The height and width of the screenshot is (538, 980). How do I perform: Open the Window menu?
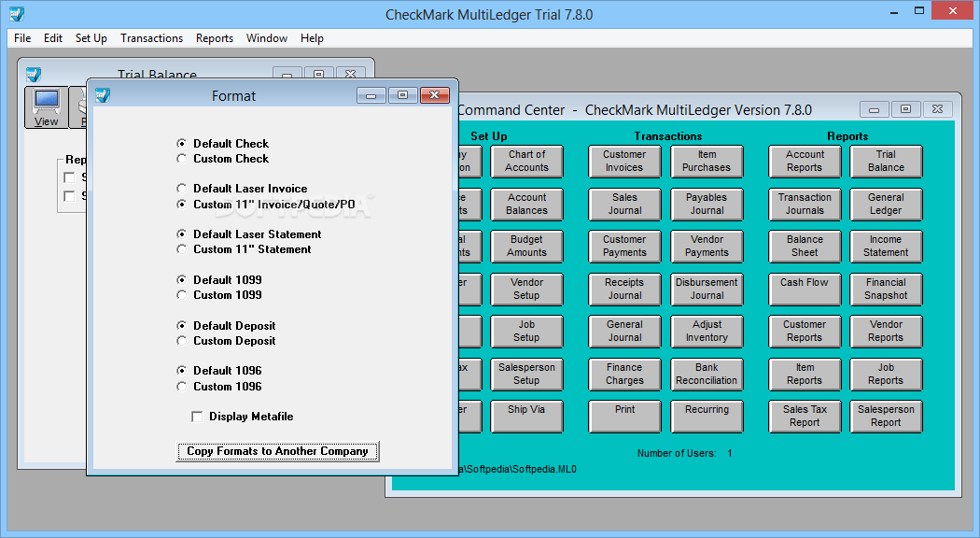pos(267,38)
